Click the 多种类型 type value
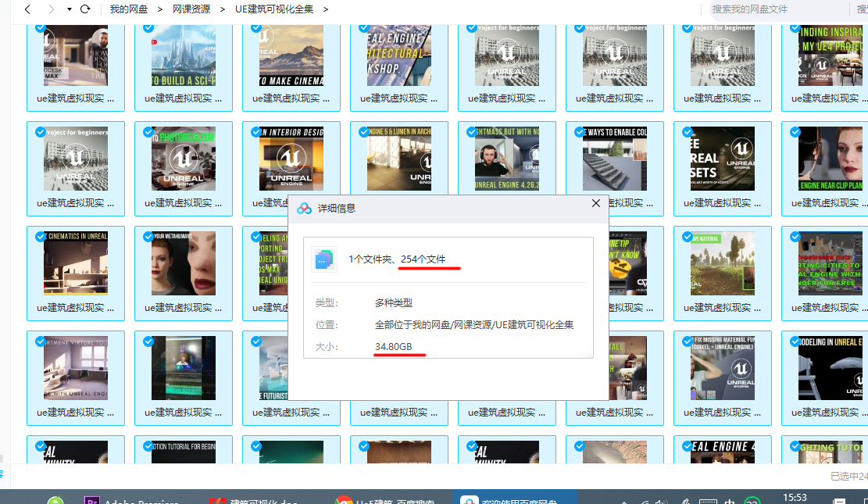The height and width of the screenshot is (504, 868). (394, 303)
